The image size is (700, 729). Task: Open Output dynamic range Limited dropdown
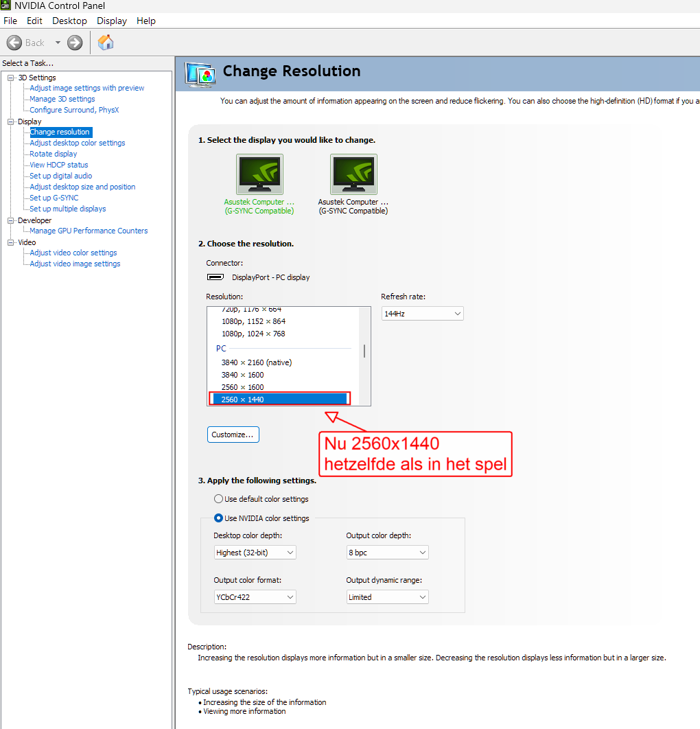(388, 597)
